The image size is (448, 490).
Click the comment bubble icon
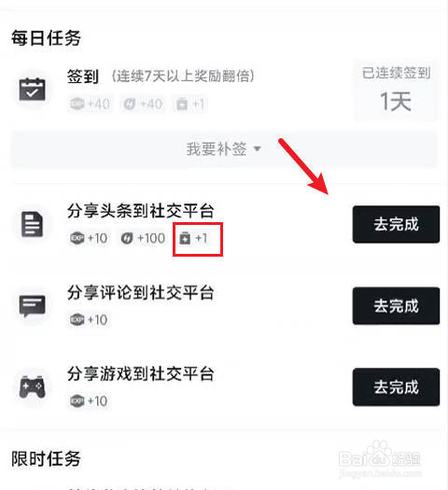[32, 305]
